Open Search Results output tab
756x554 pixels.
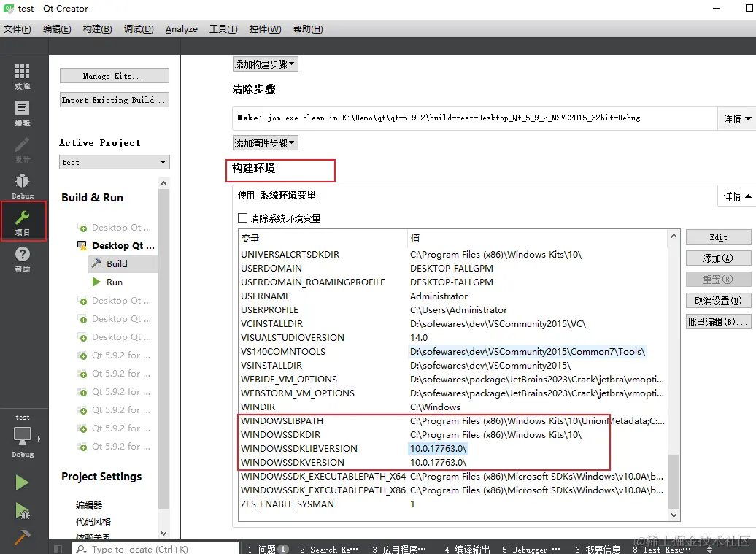[x=329, y=549]
